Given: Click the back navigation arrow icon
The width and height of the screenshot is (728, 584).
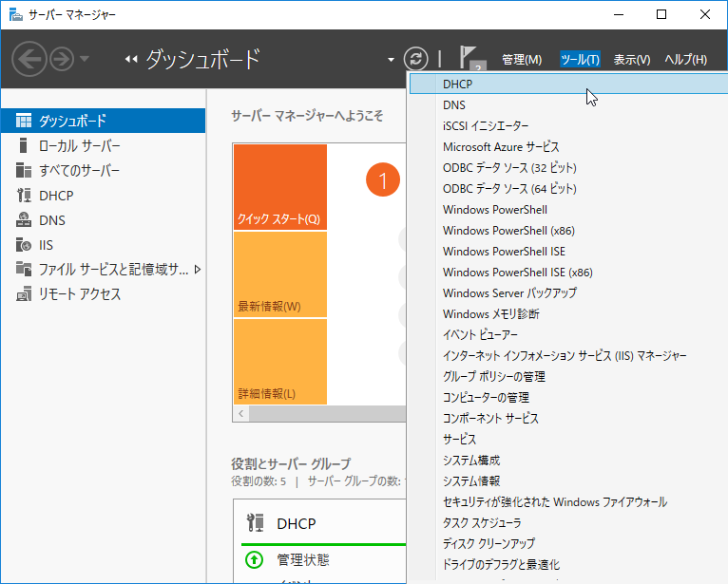Looking at the screenshot, I should tap(29, 59).
